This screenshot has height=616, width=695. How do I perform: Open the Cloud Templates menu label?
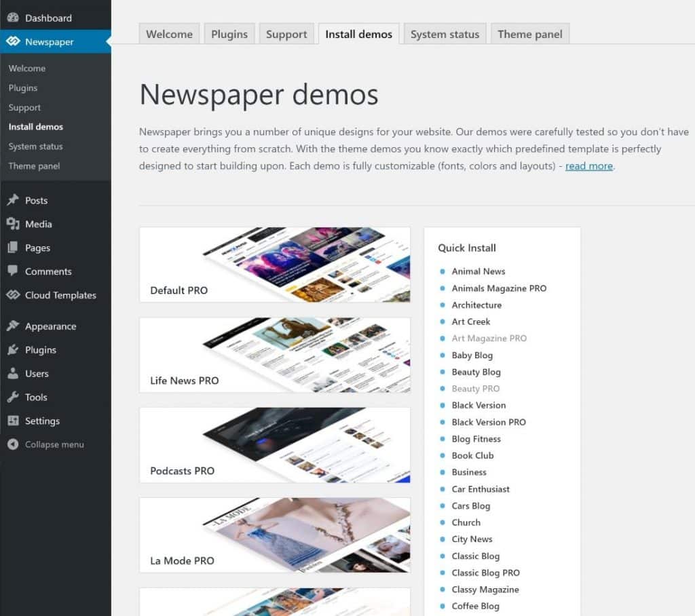[60, 295]
